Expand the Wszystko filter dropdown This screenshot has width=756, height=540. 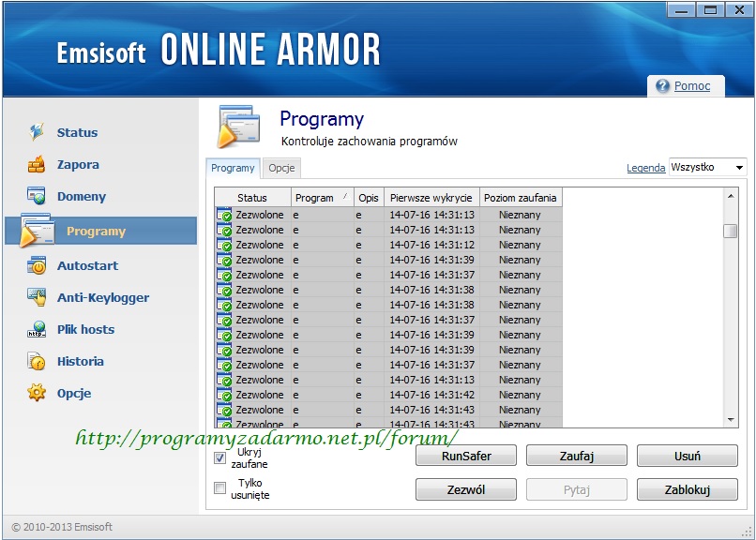click(x=739, y=168)
